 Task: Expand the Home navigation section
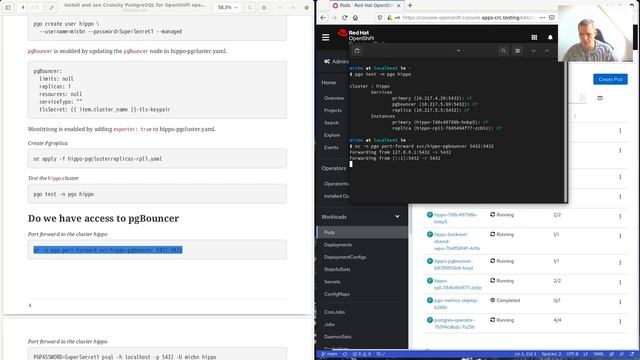[329, 82]
